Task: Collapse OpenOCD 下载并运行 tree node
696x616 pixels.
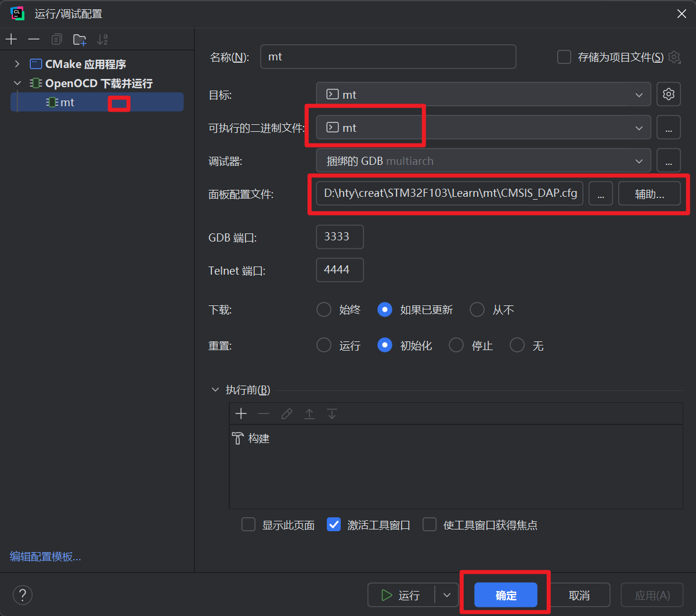Action: click(17, 83)
